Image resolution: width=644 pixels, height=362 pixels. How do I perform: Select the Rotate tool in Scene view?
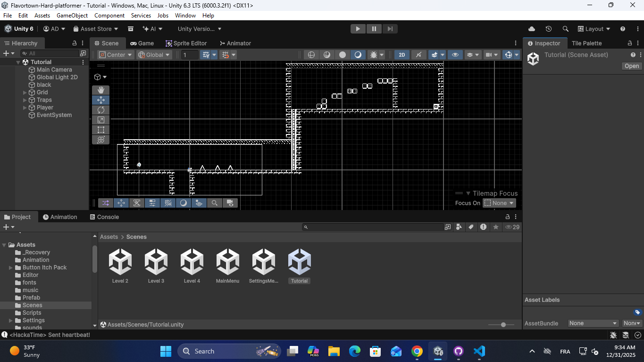(x=101, y=110)
